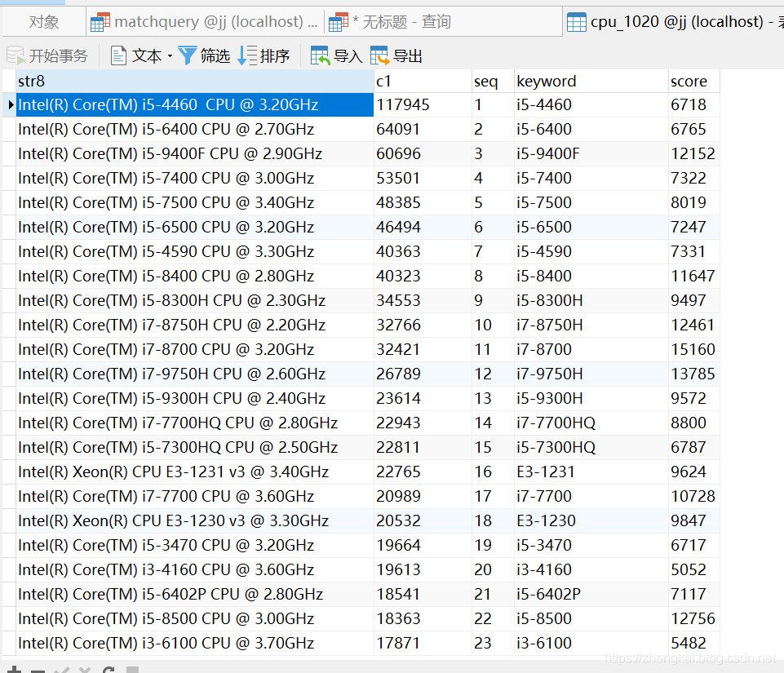
Task: Select the i5-6400 CPU @ 2.70GHz str8 cell
Action: pyautogui.click(x=195, y=130)
